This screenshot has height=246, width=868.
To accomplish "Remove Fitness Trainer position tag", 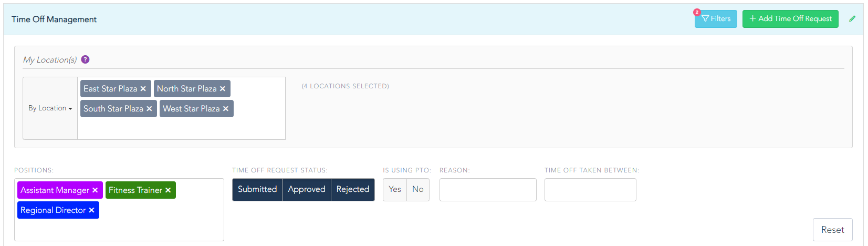I will tap(168, 190).
